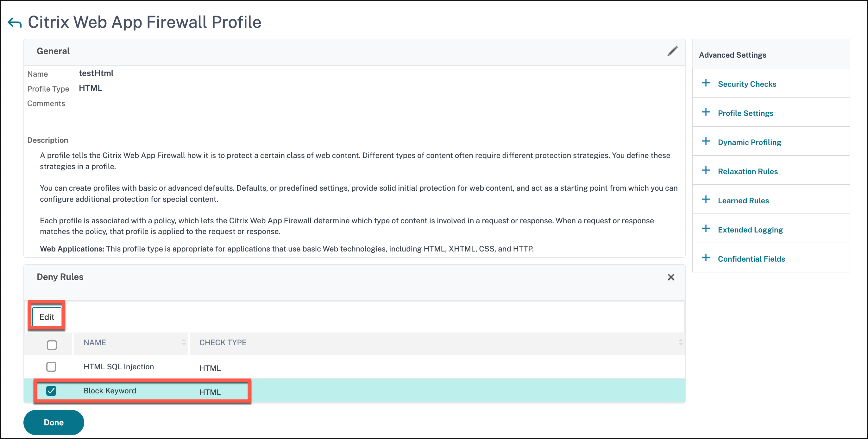Click the General section heading
This screenshot has width=868, height=439.
[x=53, y=51]
